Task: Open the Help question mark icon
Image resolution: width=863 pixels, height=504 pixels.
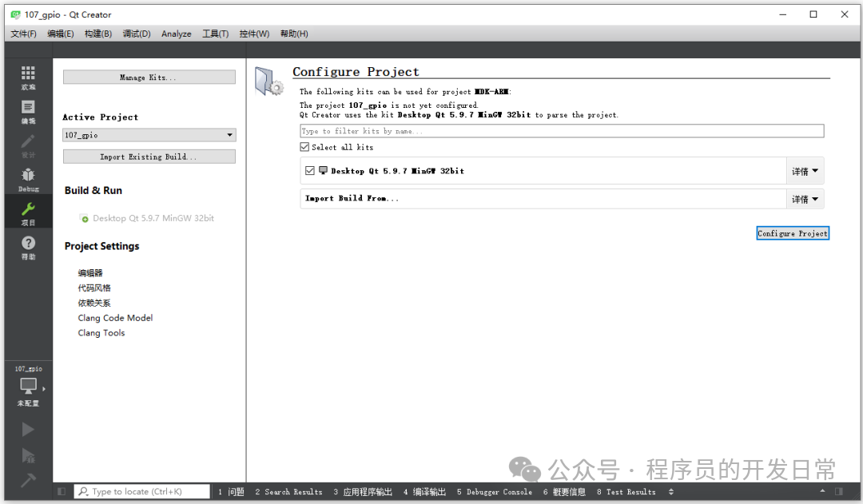Action: 28,248
